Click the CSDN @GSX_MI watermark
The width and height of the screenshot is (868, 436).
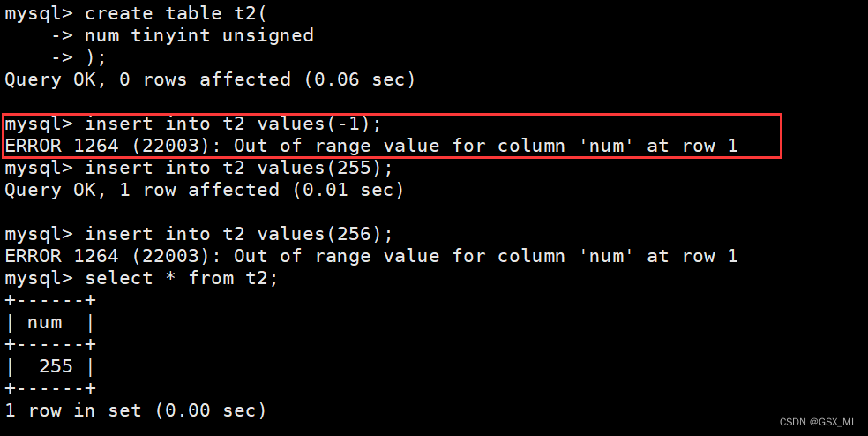click(817, 422)
